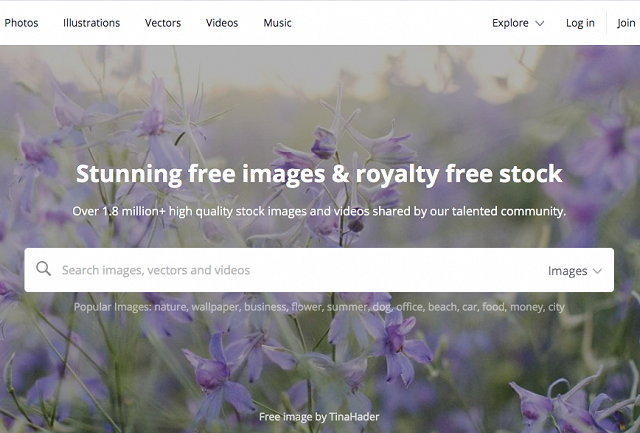Open the summer popular tag

349,306
